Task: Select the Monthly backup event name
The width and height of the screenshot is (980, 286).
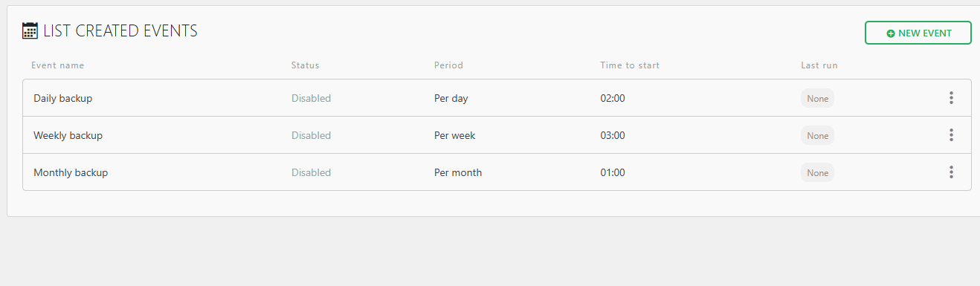Action: (71, 172)
